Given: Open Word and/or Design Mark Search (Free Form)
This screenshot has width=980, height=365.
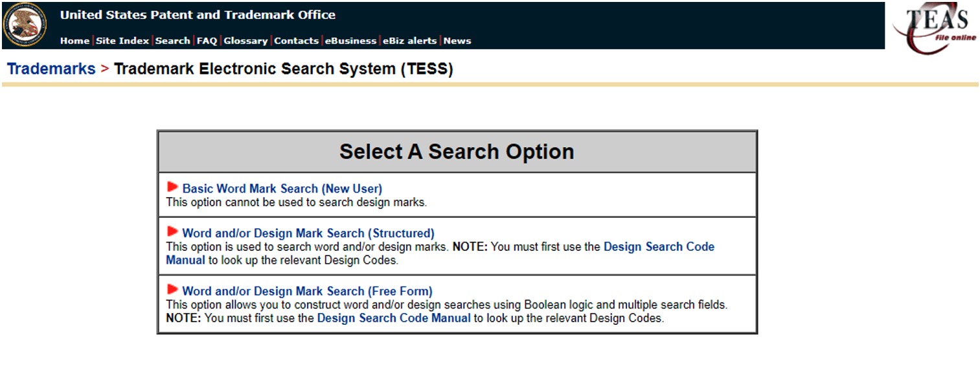Looking at the screenshot, I should pyautogui.click(x=308, y=291).
